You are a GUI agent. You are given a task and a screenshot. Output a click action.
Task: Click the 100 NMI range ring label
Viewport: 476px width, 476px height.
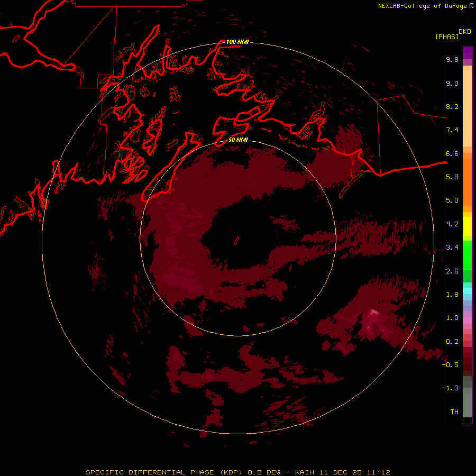tap(237, 42)
